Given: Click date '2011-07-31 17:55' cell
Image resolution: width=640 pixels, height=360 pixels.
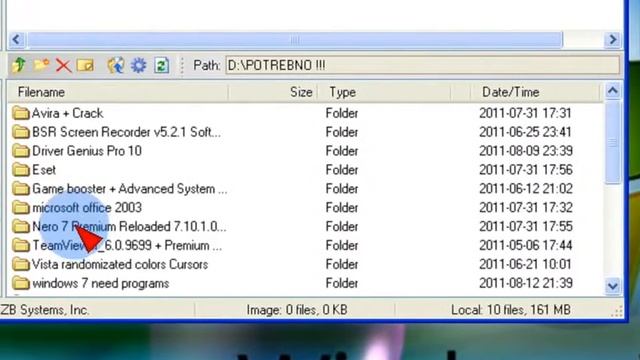Looking at the screenshot, I should click(526, 227).
